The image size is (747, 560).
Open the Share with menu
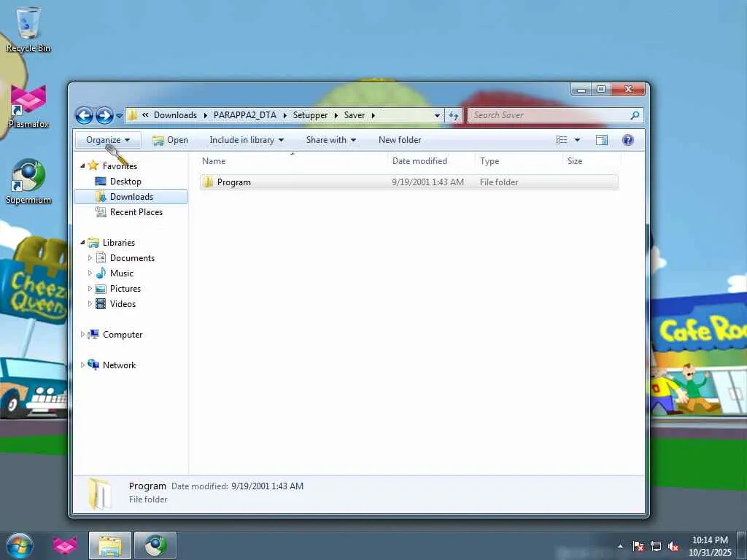[330, 140]
